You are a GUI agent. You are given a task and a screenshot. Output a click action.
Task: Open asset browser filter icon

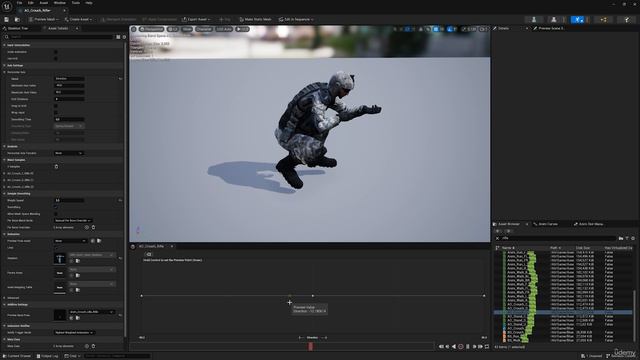(627, 238)
